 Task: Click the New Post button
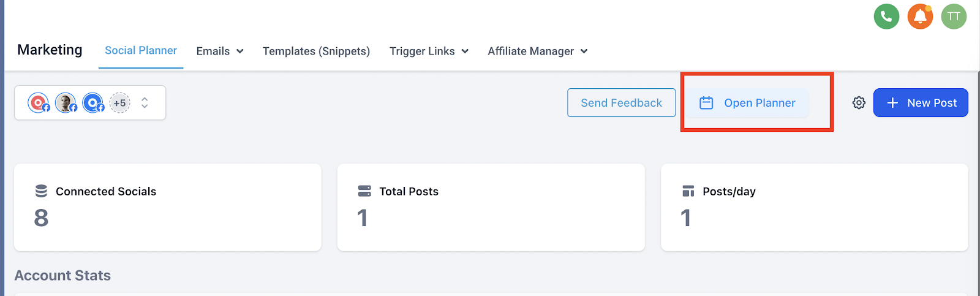(x=921, y=103)
